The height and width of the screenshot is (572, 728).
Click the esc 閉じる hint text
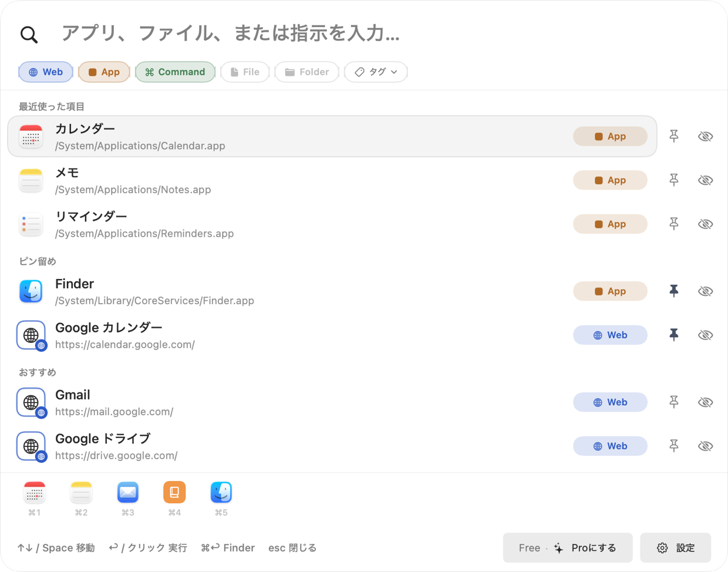[292, 548]
